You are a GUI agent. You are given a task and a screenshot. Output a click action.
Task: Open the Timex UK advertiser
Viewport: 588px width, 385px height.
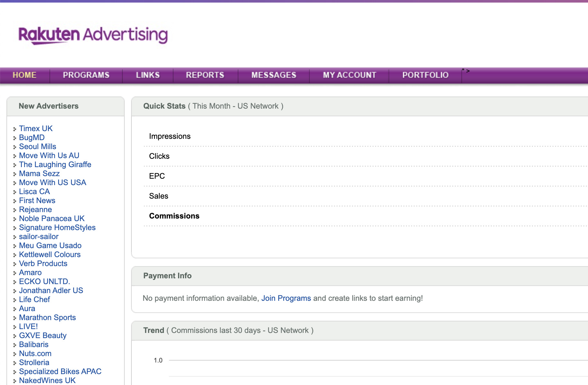[x=36, y=129]
